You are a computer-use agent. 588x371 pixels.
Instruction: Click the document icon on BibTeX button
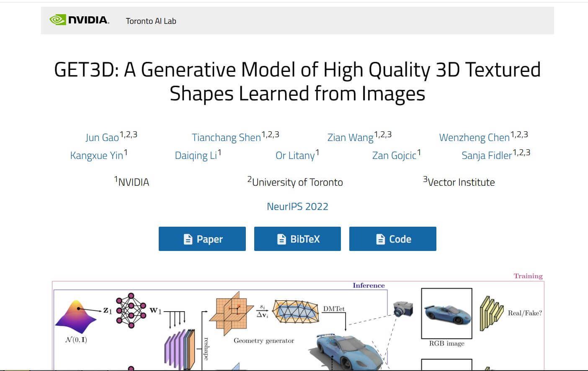[x=282, y=239]
